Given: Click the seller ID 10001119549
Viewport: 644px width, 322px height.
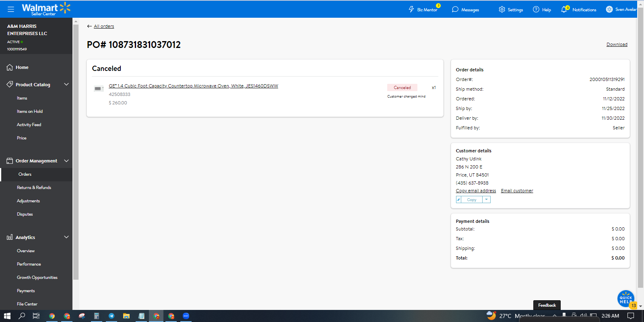Looking at the screenshot, I should 17,49.
